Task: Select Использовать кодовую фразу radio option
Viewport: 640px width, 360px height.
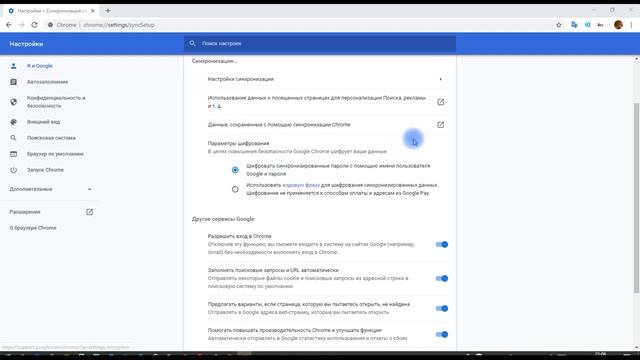Action: pyautogui.click(x=235, y=189)
